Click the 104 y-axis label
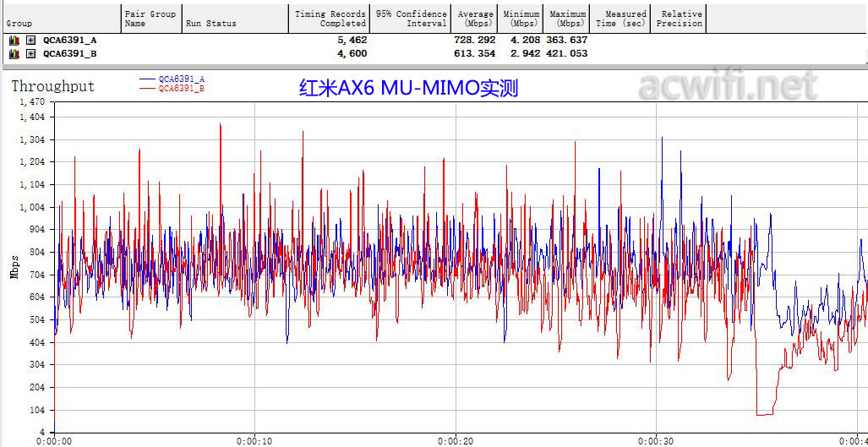868x447 pixels. click(39, 411)
